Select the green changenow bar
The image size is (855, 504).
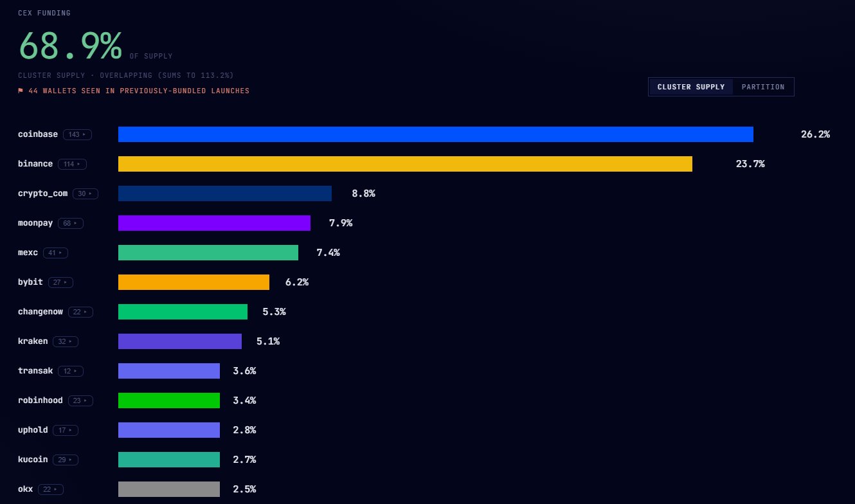(183, 312)
